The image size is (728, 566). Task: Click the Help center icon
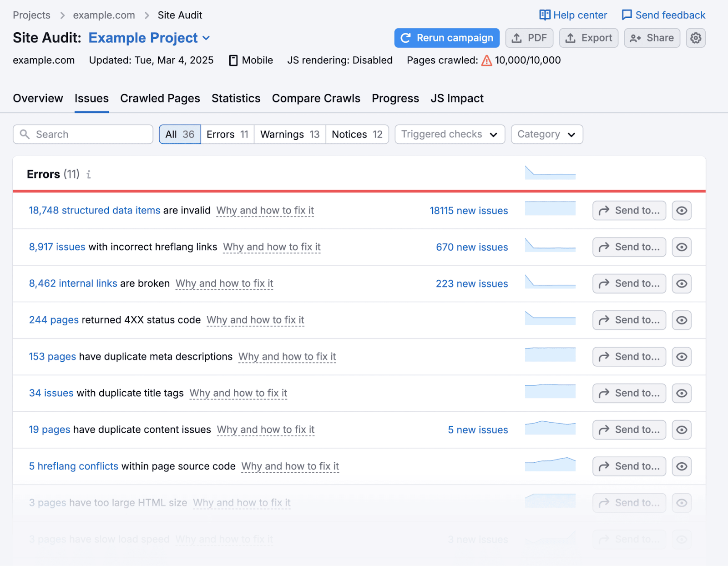point(544,15)
